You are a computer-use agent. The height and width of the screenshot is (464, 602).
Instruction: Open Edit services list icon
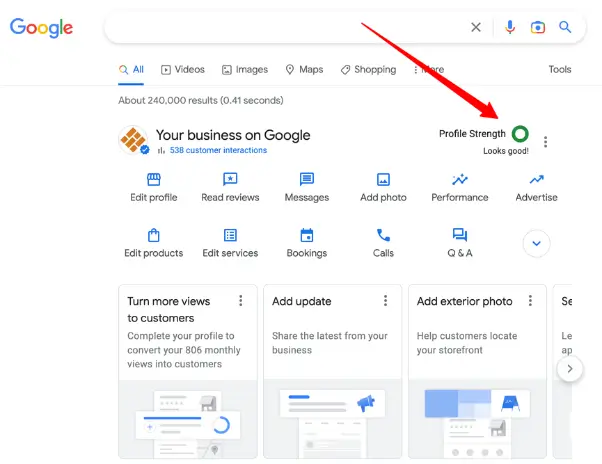coord(230,235)
